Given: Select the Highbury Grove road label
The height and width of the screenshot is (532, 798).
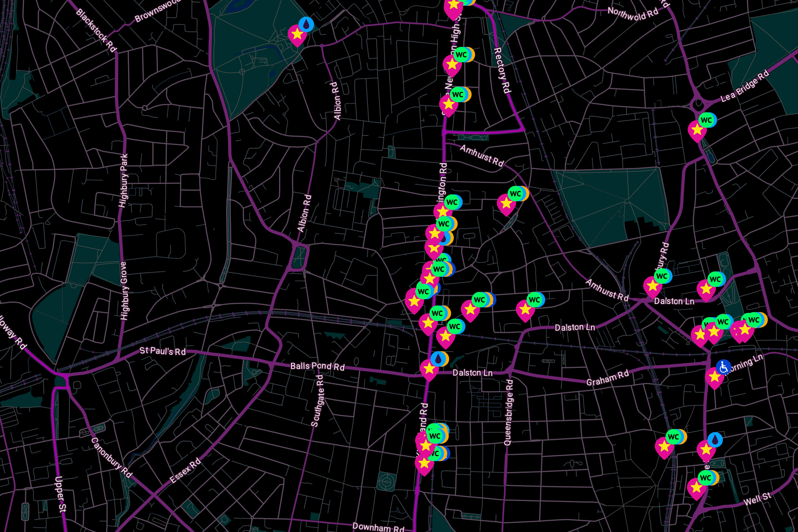Looking at the screenshot, I should coord(124,291).
